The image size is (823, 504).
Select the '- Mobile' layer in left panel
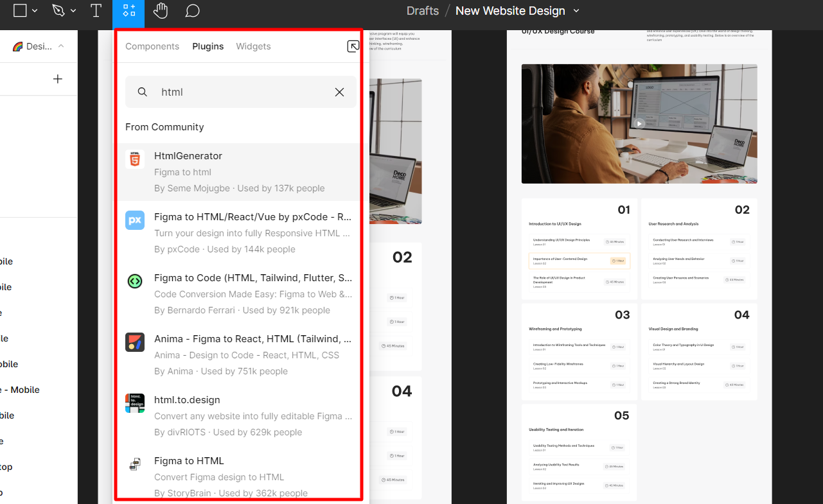coord(20,390)
